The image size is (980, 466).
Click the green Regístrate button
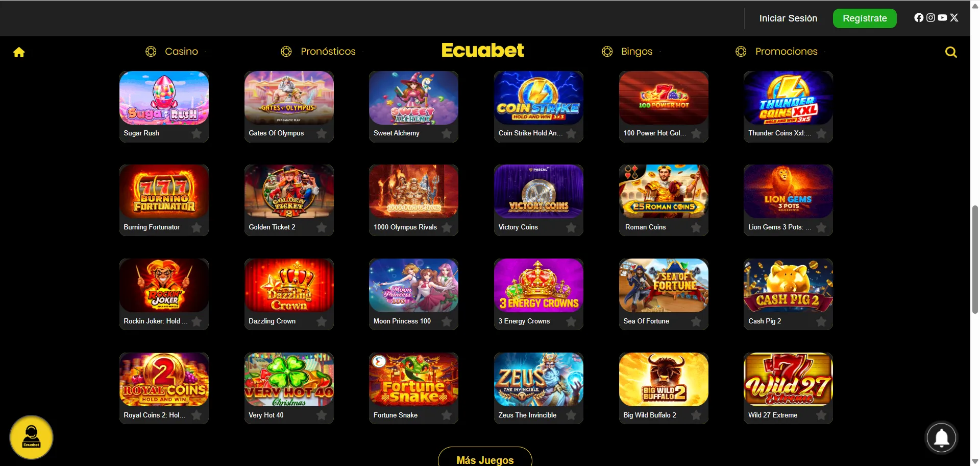pos(865,18)
